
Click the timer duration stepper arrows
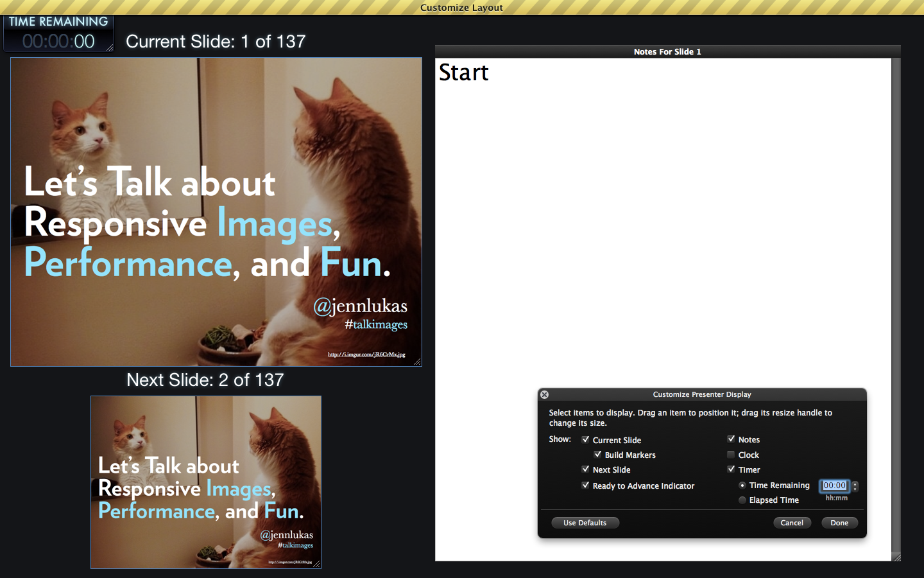[855, 486]
